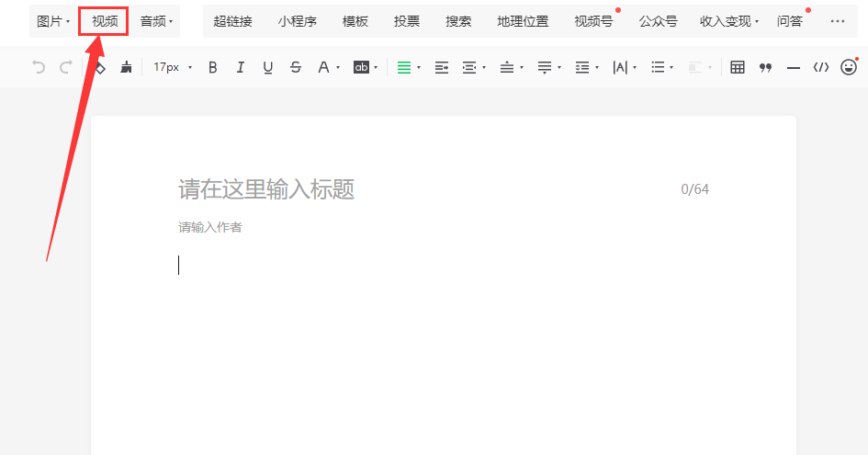Open the 图片 insert menu
The width and height of the screenshot is (868, 455).
(x=53, y=22)
